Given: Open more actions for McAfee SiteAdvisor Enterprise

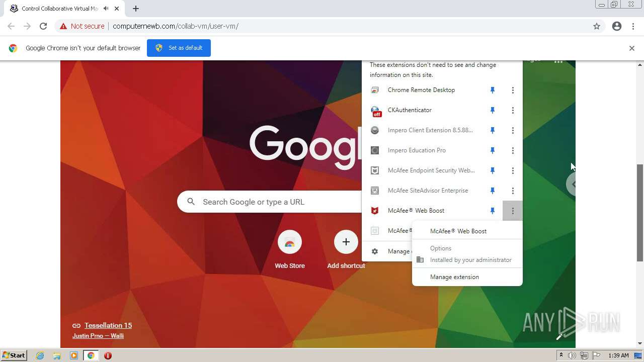Looking at the screenshot, I should click(x=513, y=191).
